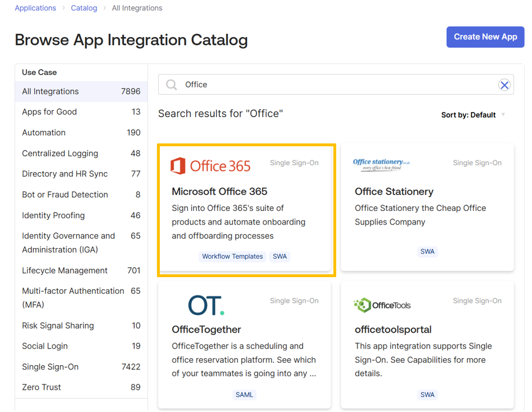Screen dimensions: 532x412
Task: Click the officetoolsportal description text
Action: [x=423, y=359]
